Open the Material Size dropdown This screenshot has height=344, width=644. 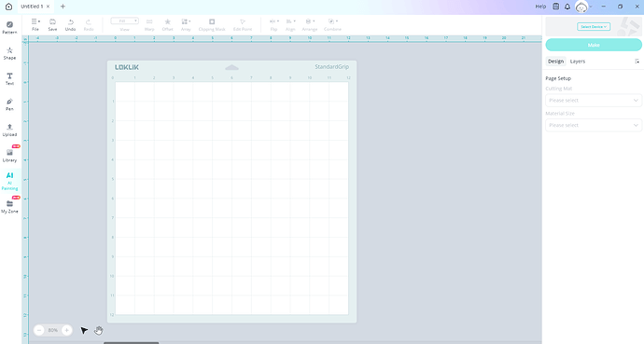click(594, 125)
